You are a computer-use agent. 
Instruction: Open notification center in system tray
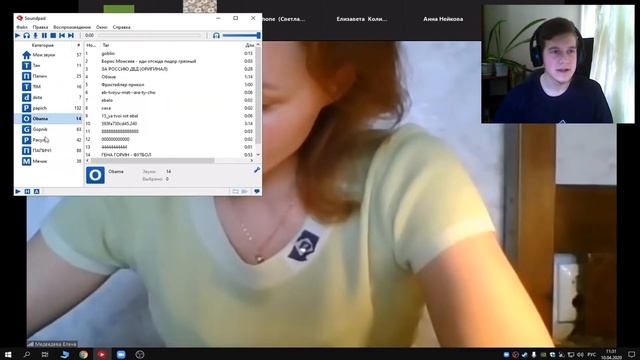631,354
